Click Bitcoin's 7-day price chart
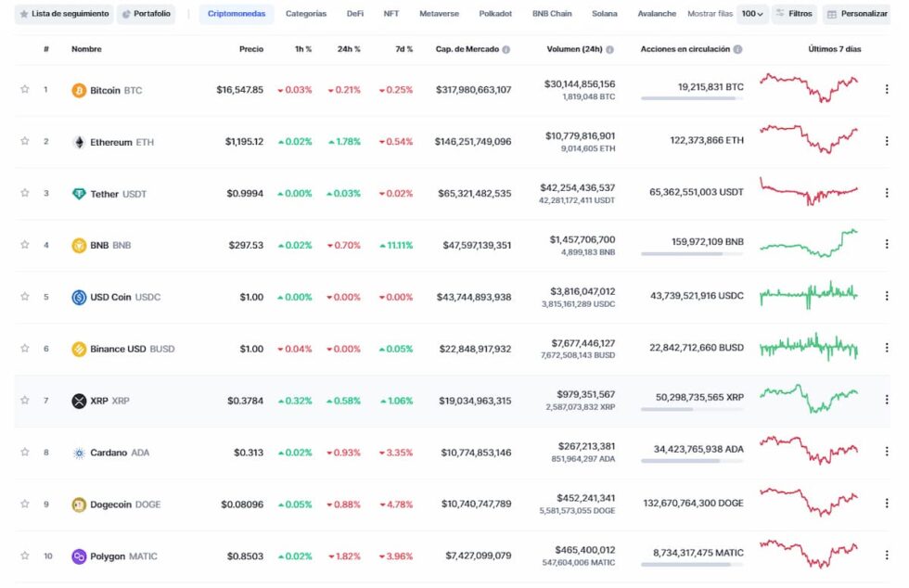Viewport: 909px width, 588px height. tap(812, 90)
